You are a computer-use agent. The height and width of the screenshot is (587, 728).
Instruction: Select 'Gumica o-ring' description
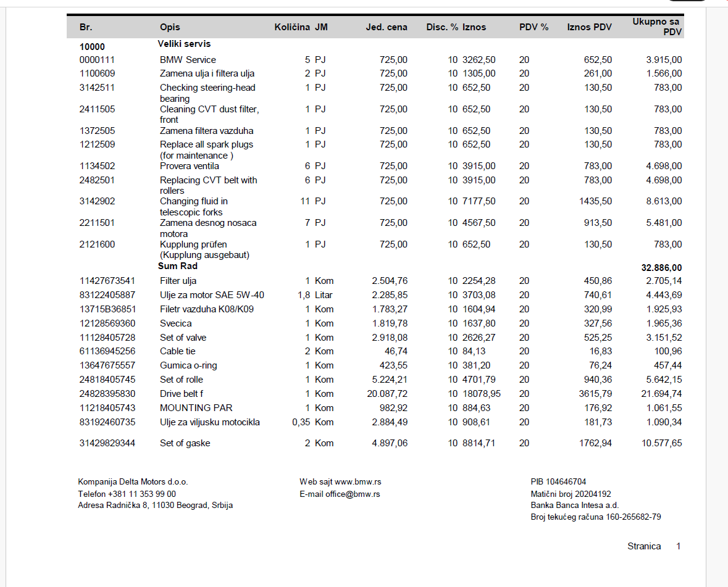point(188,365)
